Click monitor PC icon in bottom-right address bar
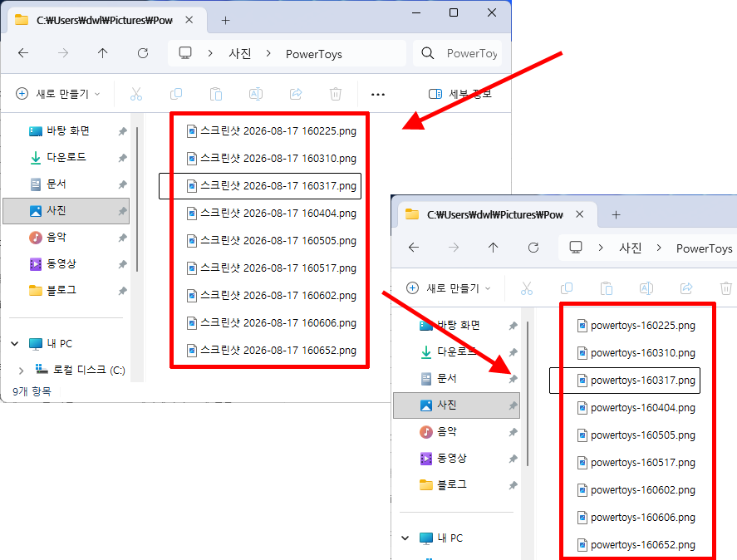Screen dimensions: 737x560 (x=576, y=248)
